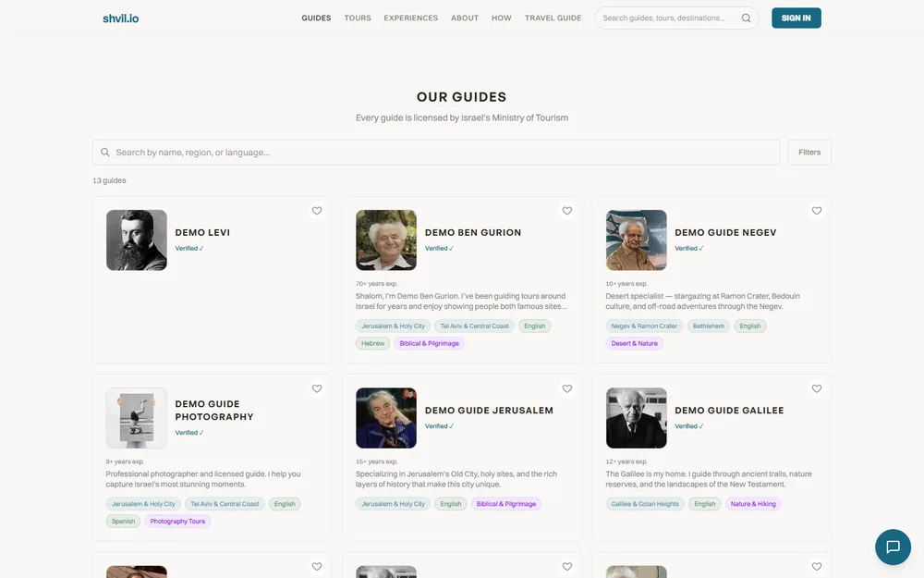Click Negev & Ramon Crater tag

[x=644, y=326]
